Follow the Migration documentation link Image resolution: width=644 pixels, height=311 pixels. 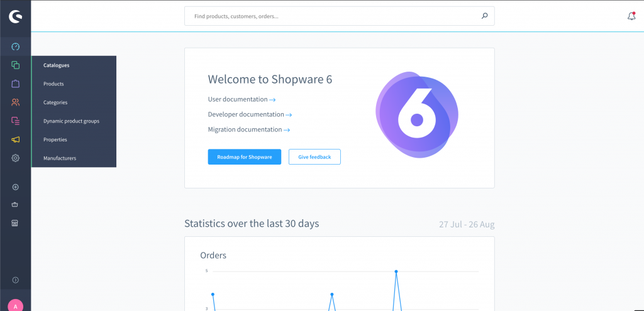tap(249, 129)
